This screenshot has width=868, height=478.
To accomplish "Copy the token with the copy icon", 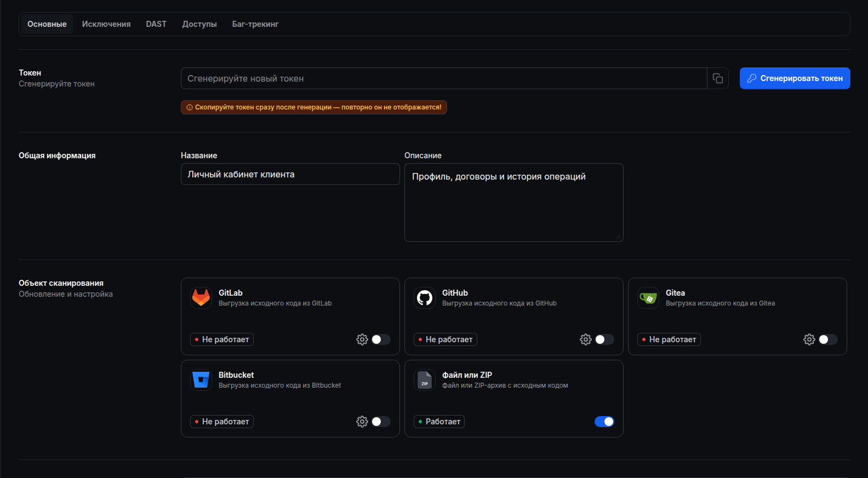I will click(717, 78).
